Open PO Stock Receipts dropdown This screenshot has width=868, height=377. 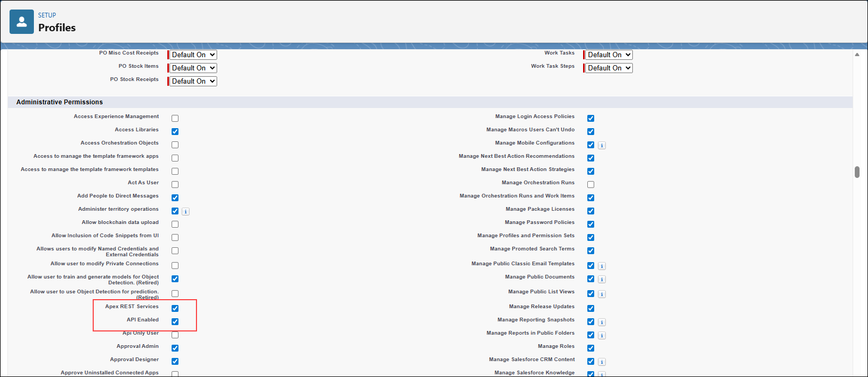click(193, 81)
